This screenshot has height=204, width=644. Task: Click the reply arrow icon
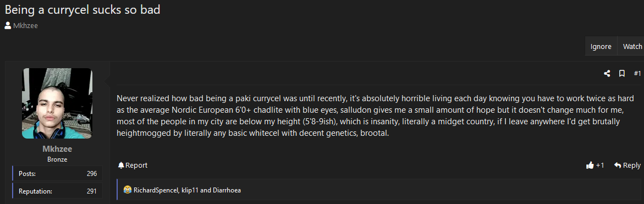pos(617,165)
